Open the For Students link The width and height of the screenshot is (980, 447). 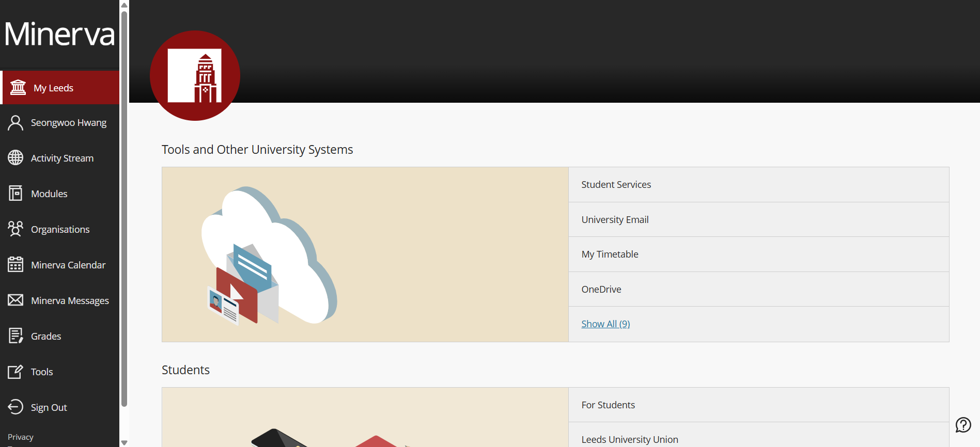758,405
